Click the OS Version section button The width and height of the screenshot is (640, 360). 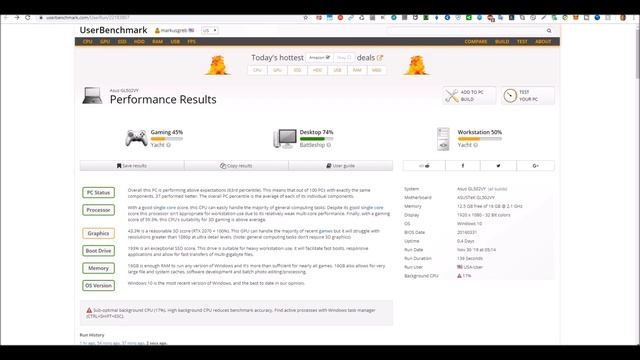coord(98,286)
